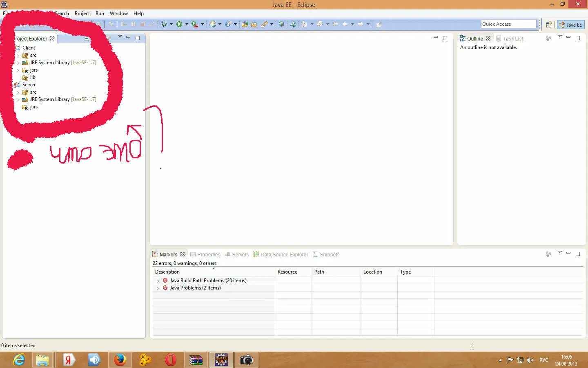Open dropdown next to Debug icon
The height and width of the screenshot is (368, 588).
[171, 24]
